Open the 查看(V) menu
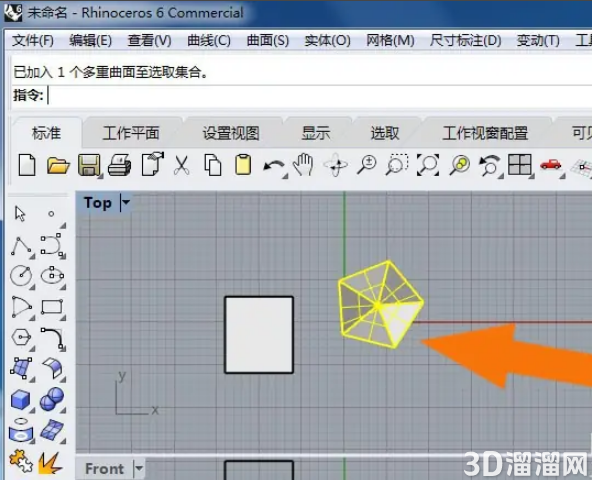The width and height of the screenshot is (592, 480). pos(150,40)
